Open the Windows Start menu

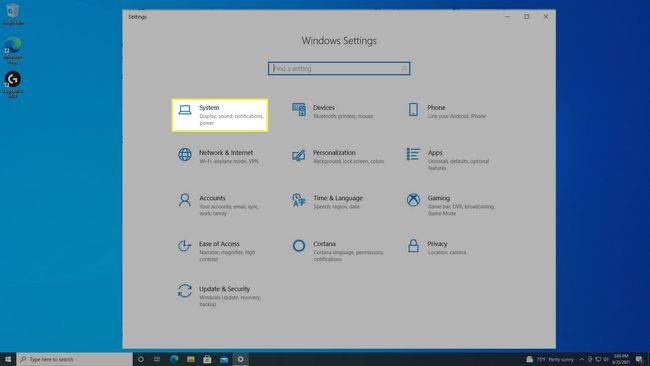point(8,359)
